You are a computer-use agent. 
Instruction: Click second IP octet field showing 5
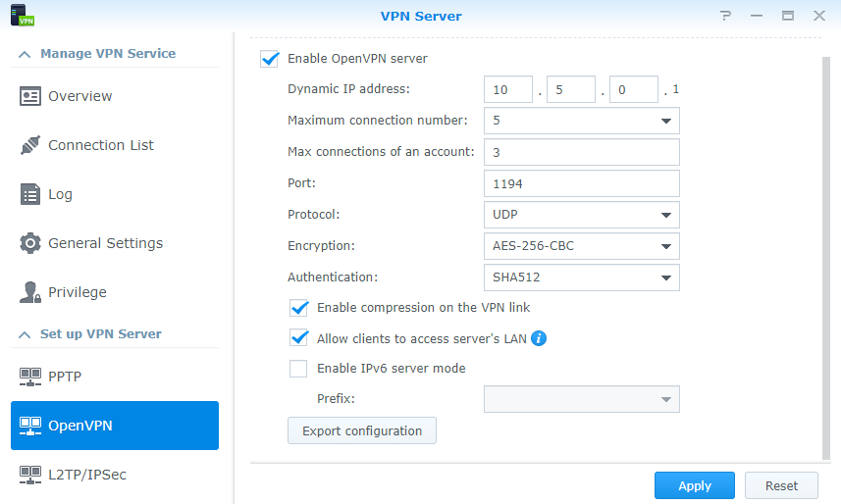(x=571, y=89)
